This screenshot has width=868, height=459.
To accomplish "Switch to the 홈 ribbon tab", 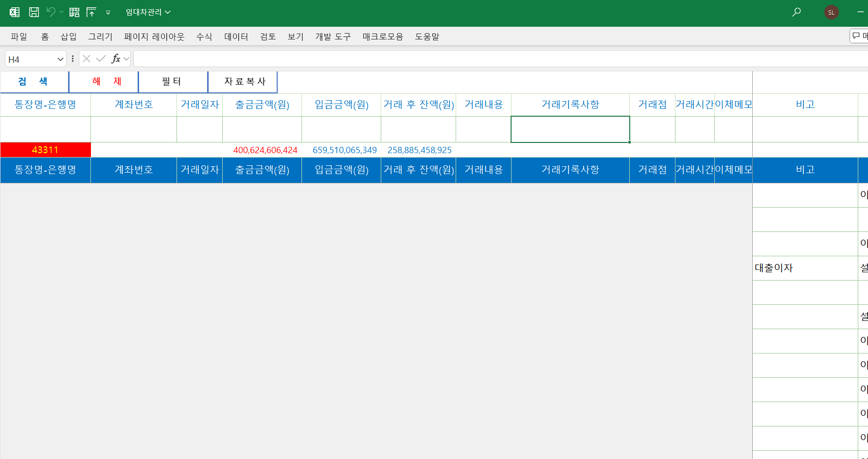I will (x=45, y=36).
